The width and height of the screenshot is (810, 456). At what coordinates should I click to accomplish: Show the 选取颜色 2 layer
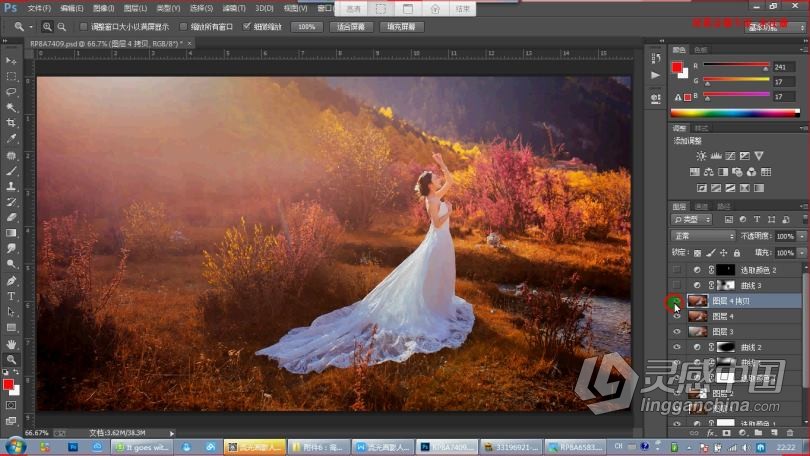pos(676,270)
